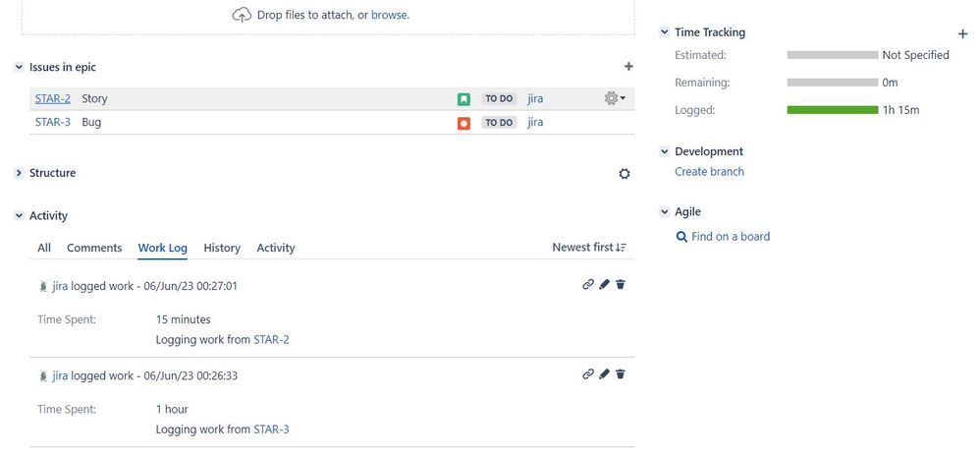Image resolution: width=980 pixels, height=456 pixels.
Task: Toggle Newest first sort order
Action: click(589, 247)
